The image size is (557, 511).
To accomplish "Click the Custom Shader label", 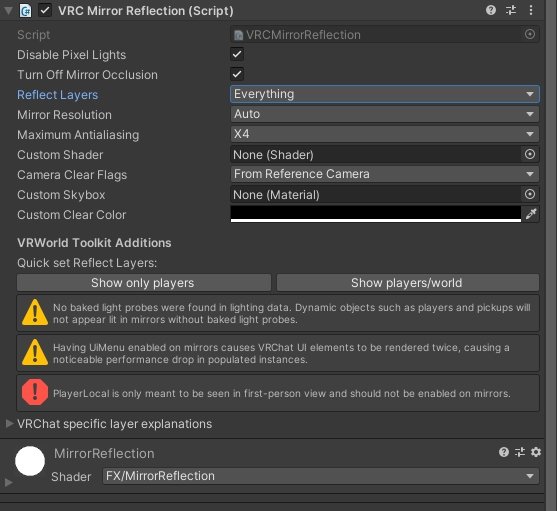I will [60, 155].
